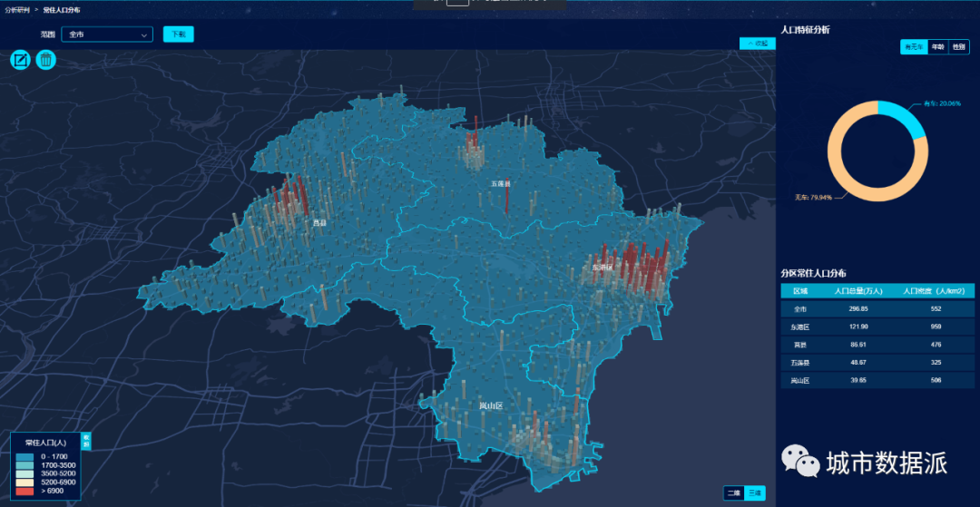Click the 区域 column header

click(800, 291)
